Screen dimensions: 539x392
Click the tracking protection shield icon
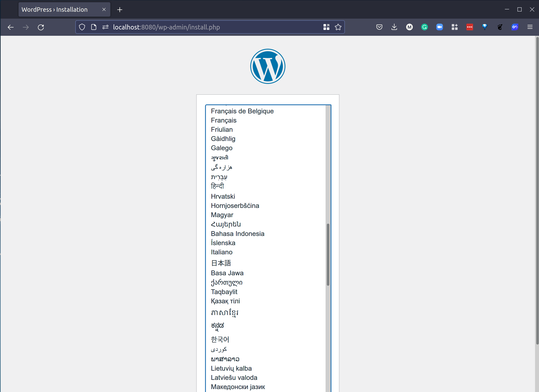(x=82, y=27)
